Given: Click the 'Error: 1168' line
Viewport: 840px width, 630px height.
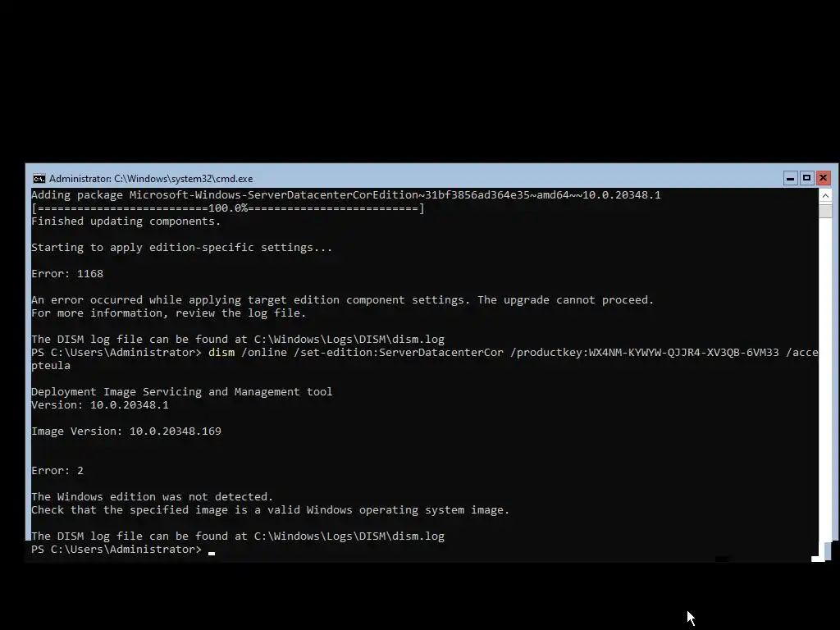Looking at the screenshot, I should [x=67, y=274].
